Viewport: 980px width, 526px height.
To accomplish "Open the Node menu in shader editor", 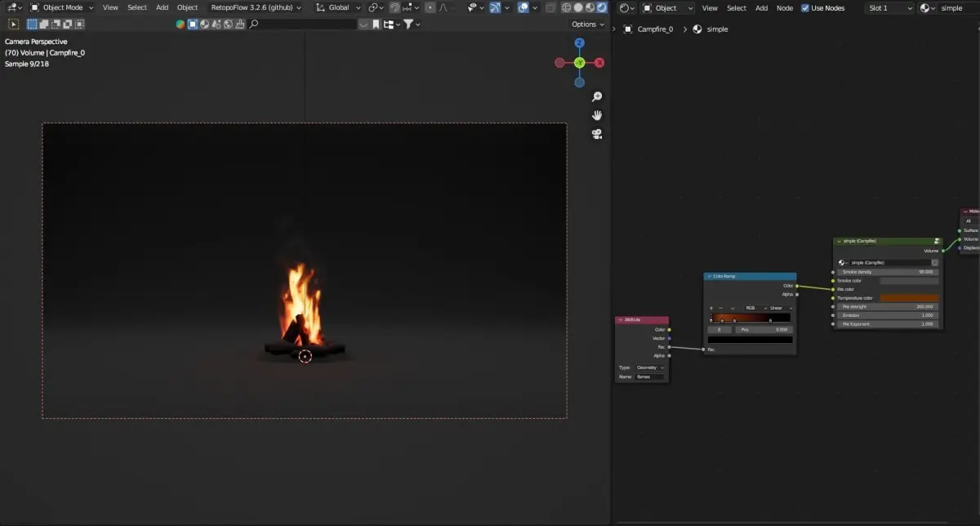I will [785, 8].
